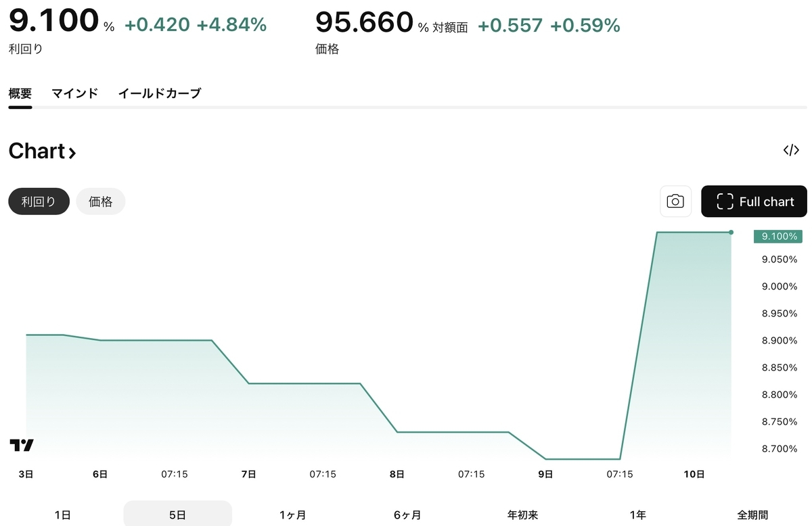Show the 1年 range
This screenshot has width=812, height=526.
pyautogui.click(x=637, y=515)
